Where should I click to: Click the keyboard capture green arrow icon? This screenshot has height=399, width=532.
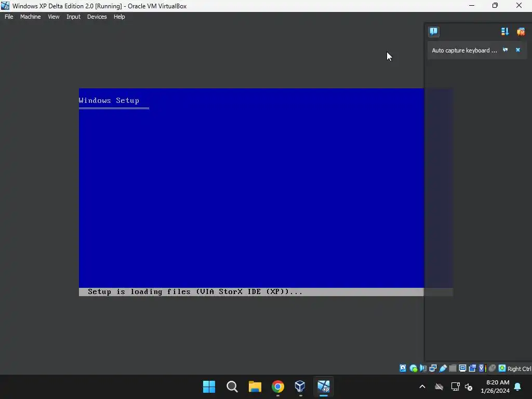coord(502,368)
